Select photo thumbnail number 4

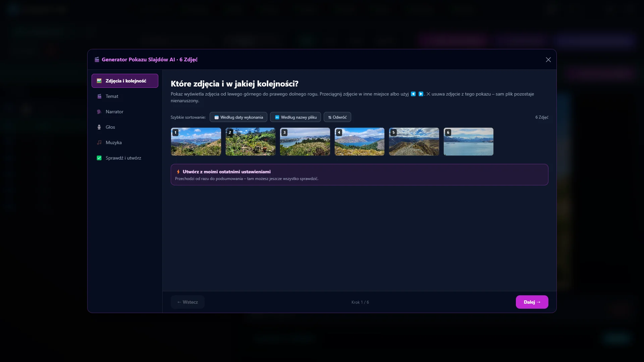click(x=360, y=141)
